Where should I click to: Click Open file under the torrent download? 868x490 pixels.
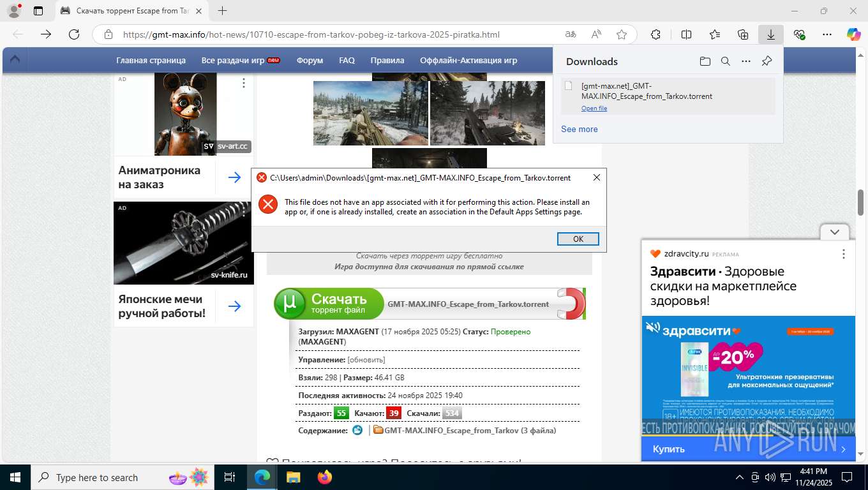[x=594, y=108]
